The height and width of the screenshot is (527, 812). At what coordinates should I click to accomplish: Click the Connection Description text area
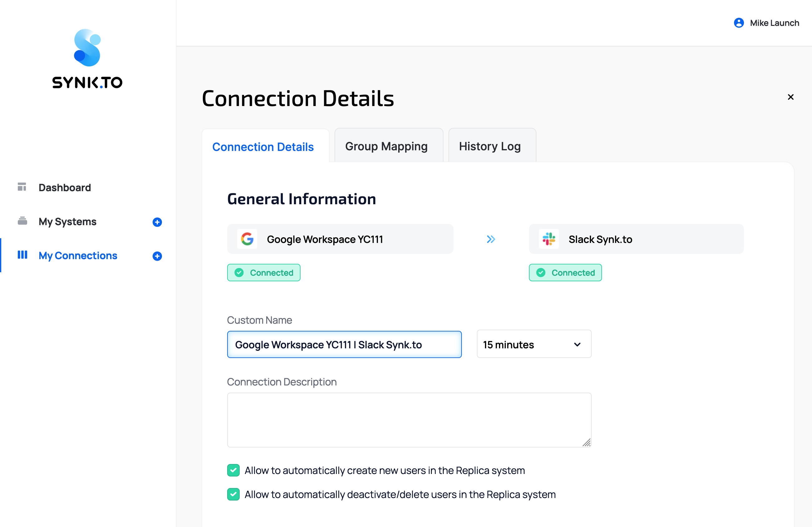pos(409,420)
